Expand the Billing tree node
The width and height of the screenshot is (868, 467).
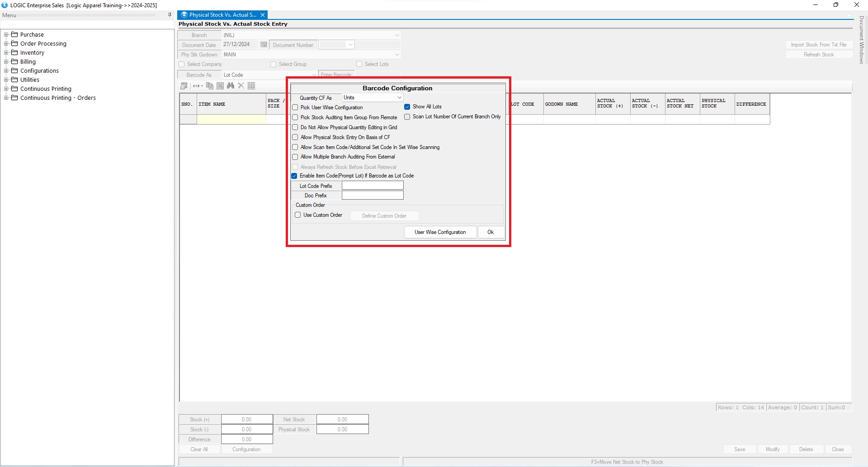coord(6,62)
